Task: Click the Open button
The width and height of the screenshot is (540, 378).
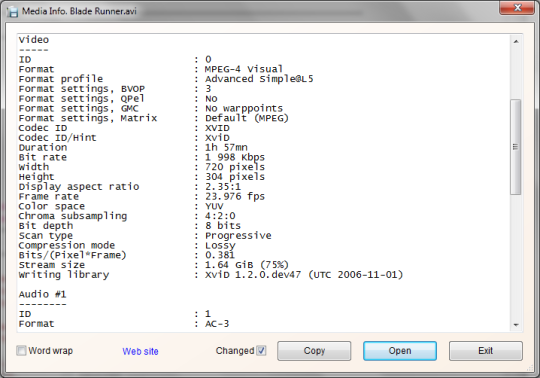Action: [400, 351]
